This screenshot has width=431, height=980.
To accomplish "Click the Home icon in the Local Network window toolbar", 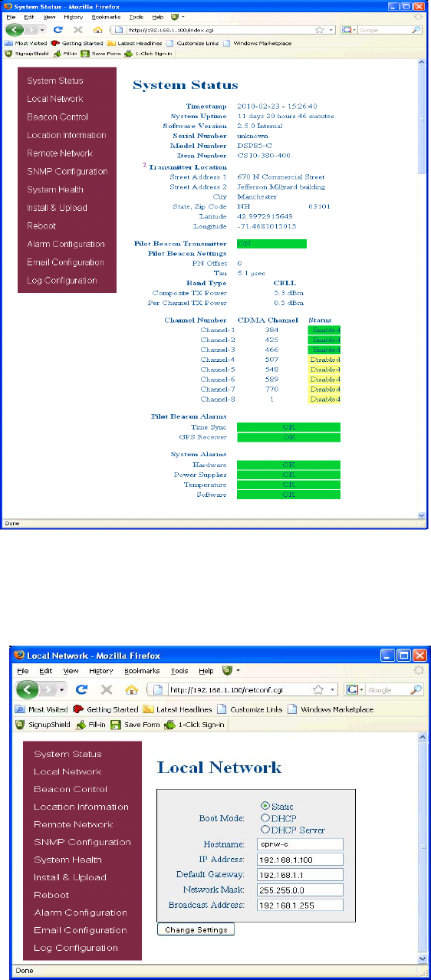I will click(x=130, y=689).
